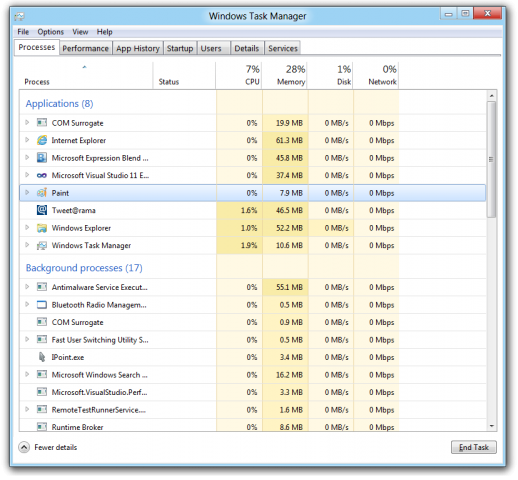Click the Microsoft Windows Search icon
This screenshot has width=518, height=480.
42,375
